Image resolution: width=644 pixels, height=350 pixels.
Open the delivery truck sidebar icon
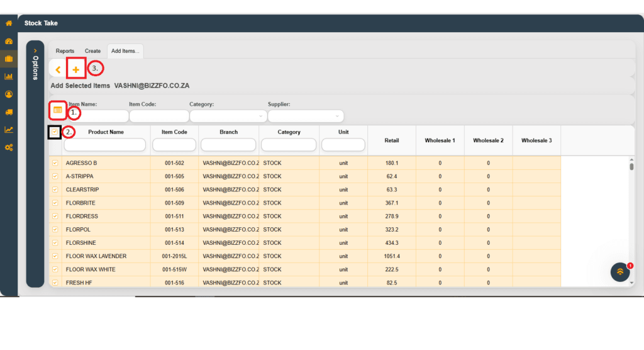(x=9, y=112)
